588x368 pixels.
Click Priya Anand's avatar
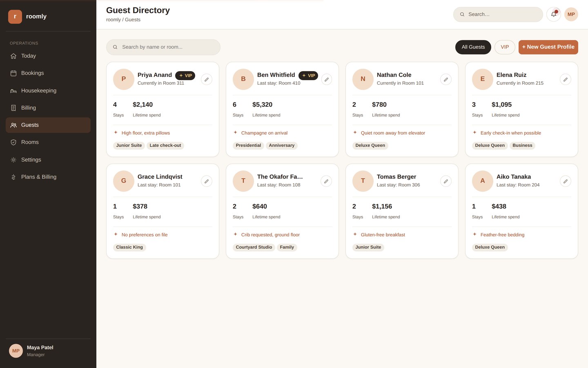click(x=124, y=79)
